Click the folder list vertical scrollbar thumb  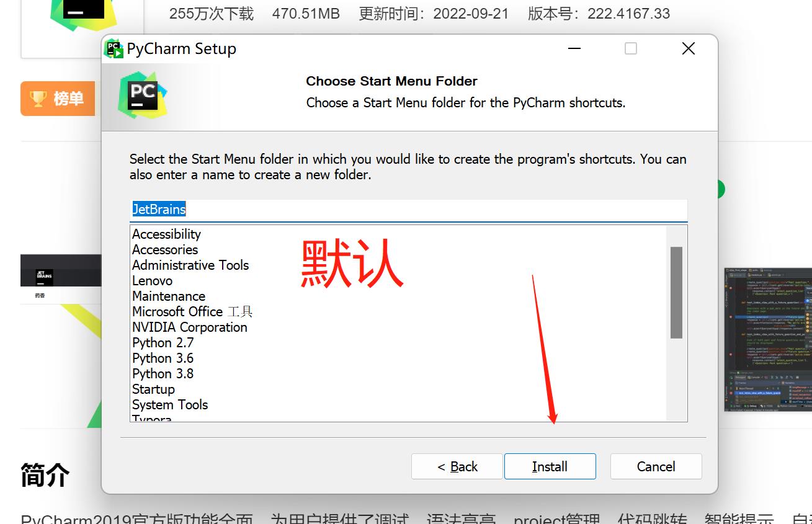coord(676,293)
